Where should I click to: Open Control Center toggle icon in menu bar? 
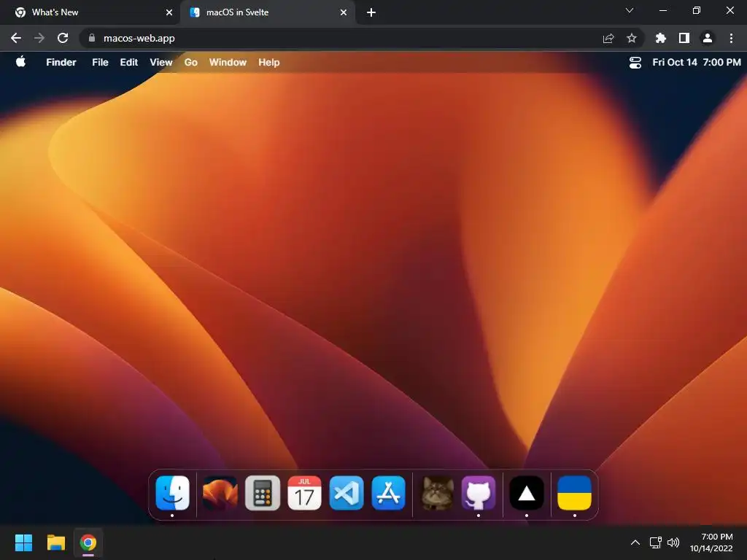[x=635, y=63]
